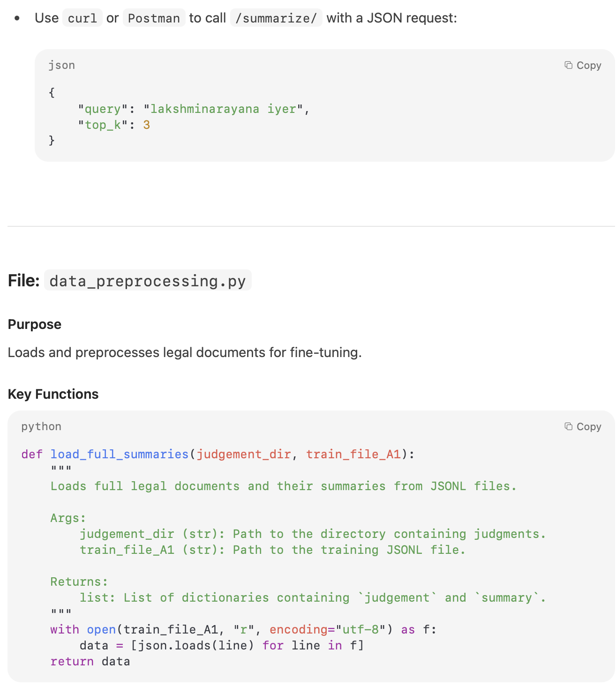The width and height of the screenshot is (616, 686).
Task: Click the horizontal divider between sections
Action: click(x=308, y=226)
